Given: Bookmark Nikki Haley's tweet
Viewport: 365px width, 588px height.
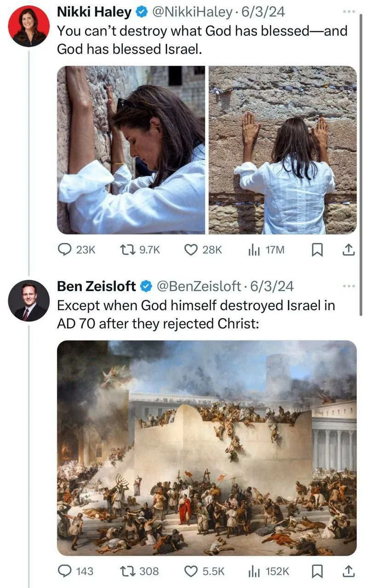Looking at the screenshot, I should click(x=317, y=249).
